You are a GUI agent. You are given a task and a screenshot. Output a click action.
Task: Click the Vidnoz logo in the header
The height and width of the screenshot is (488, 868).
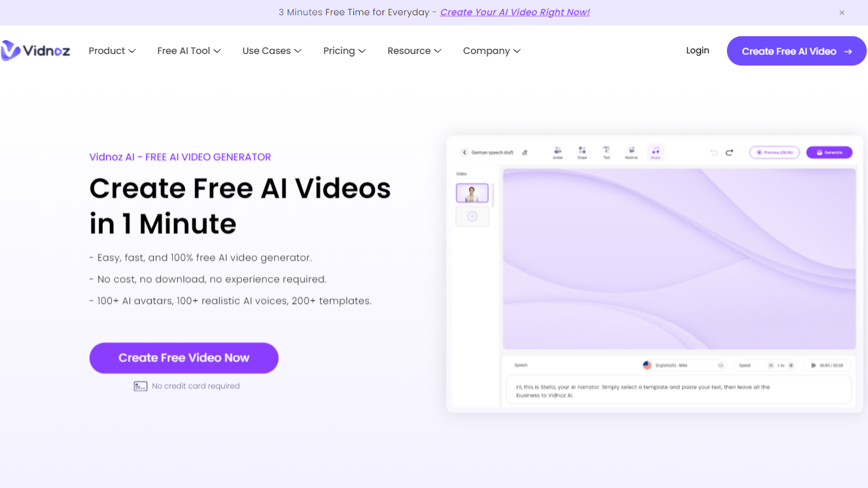pyautogui.click(x=36, y=51)
